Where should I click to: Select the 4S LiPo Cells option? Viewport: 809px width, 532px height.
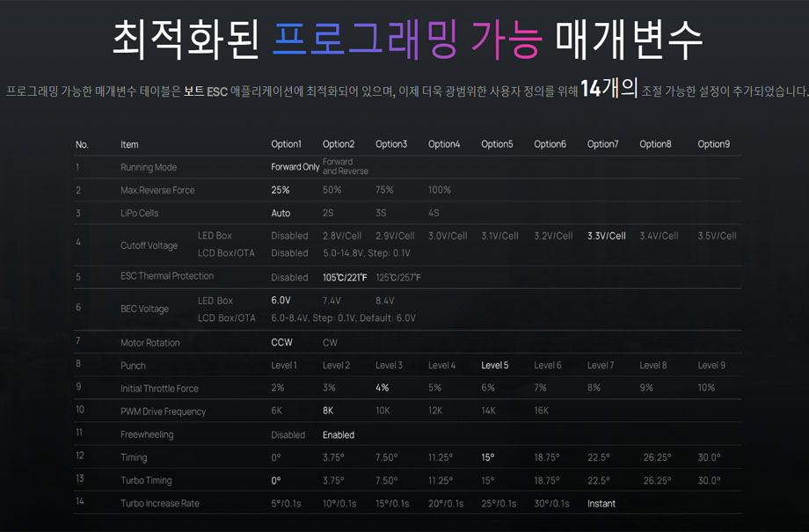pos(434,213)
